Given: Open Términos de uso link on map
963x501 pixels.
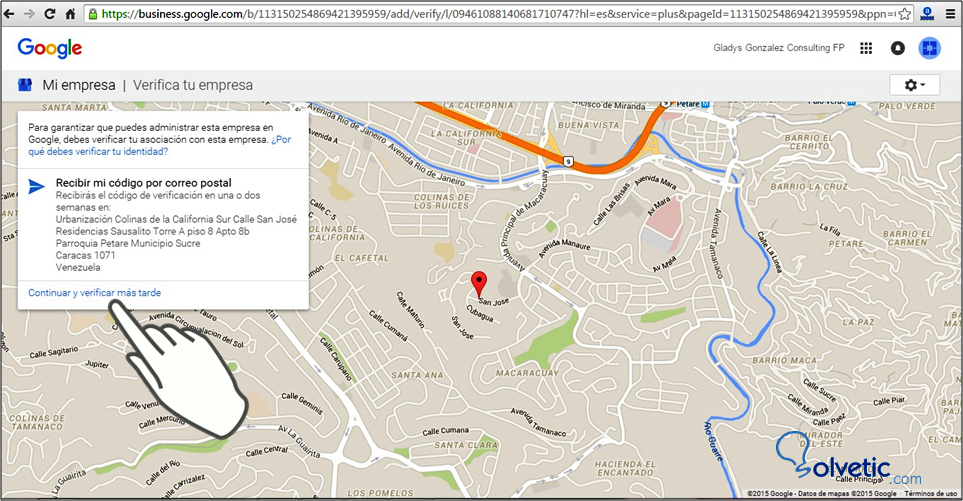Looking at the screenshot, I should click(x=930, y=493).
